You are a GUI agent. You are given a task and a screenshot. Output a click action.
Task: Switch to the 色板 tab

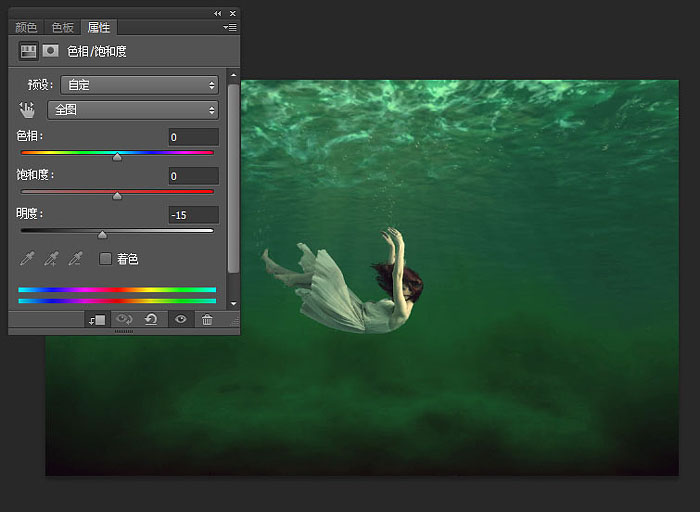(62, 28)
